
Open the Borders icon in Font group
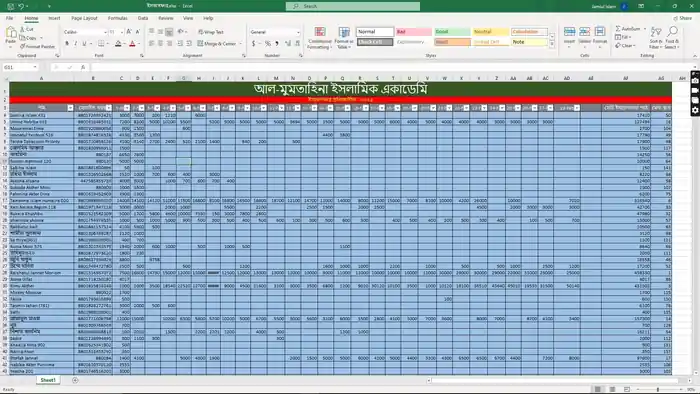pyautogui.click(x=101, y=44)
